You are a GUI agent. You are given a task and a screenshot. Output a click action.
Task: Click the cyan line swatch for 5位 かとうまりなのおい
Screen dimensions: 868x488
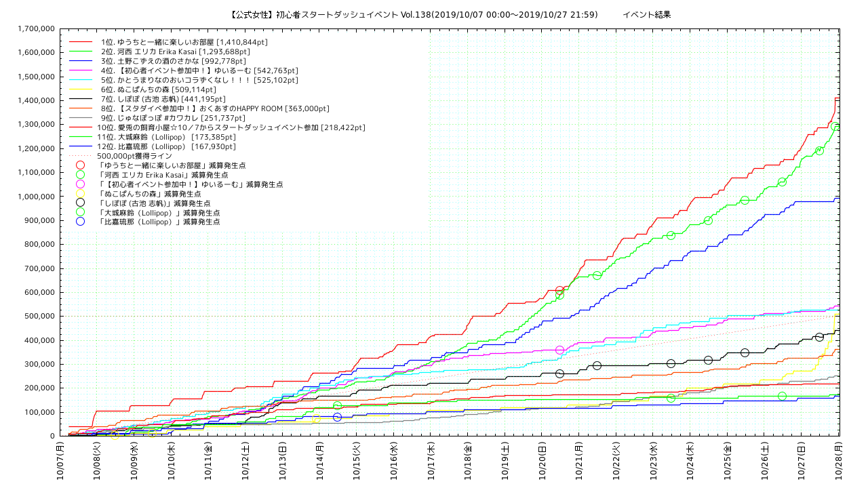click(81, 80)
